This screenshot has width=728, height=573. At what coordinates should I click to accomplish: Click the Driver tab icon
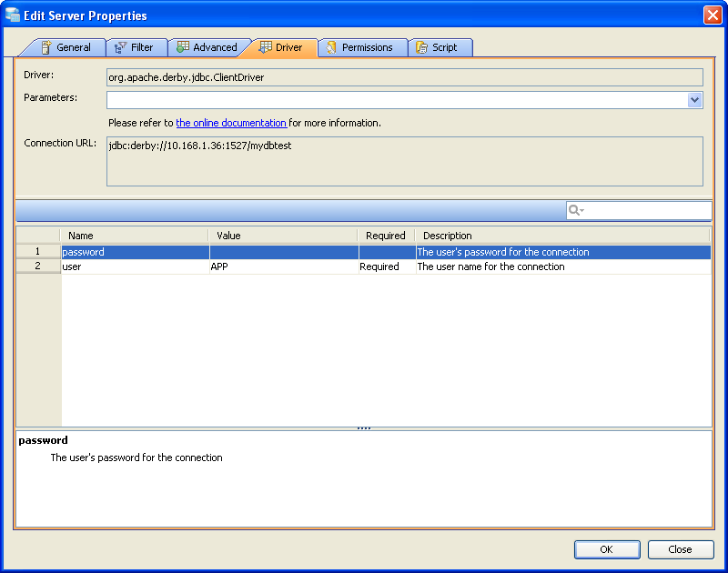(265, 47)
